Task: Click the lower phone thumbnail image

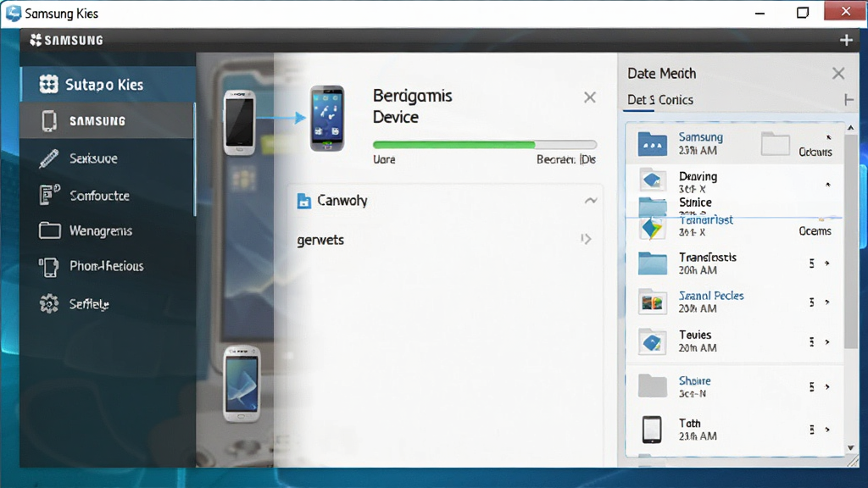Action: [242, 384]
